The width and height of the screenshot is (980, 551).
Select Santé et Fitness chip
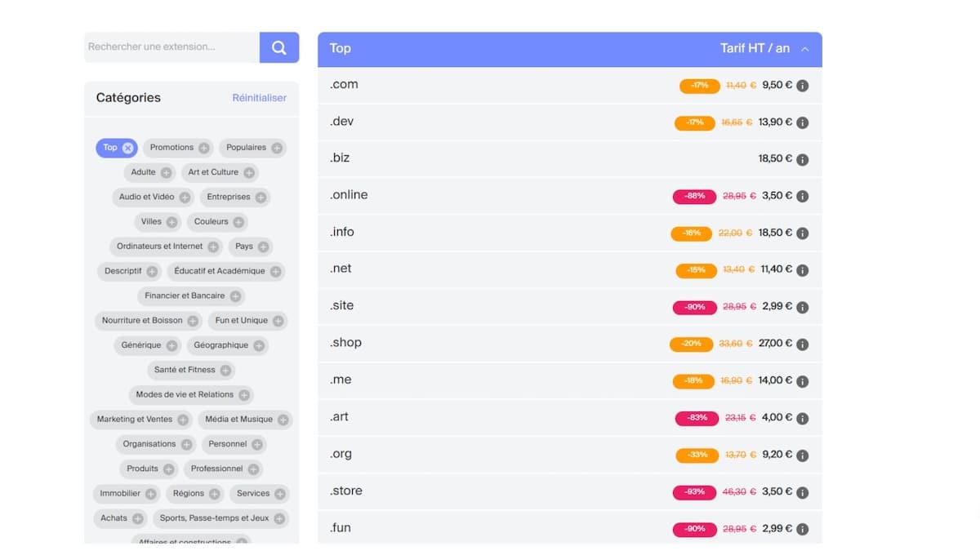pos(191,370)
